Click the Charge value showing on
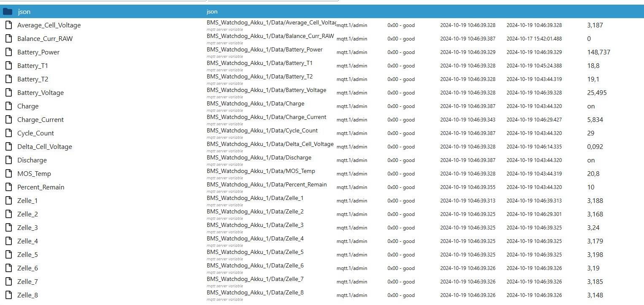The height and width of the screenshot is (305, 644). (591, 106)
